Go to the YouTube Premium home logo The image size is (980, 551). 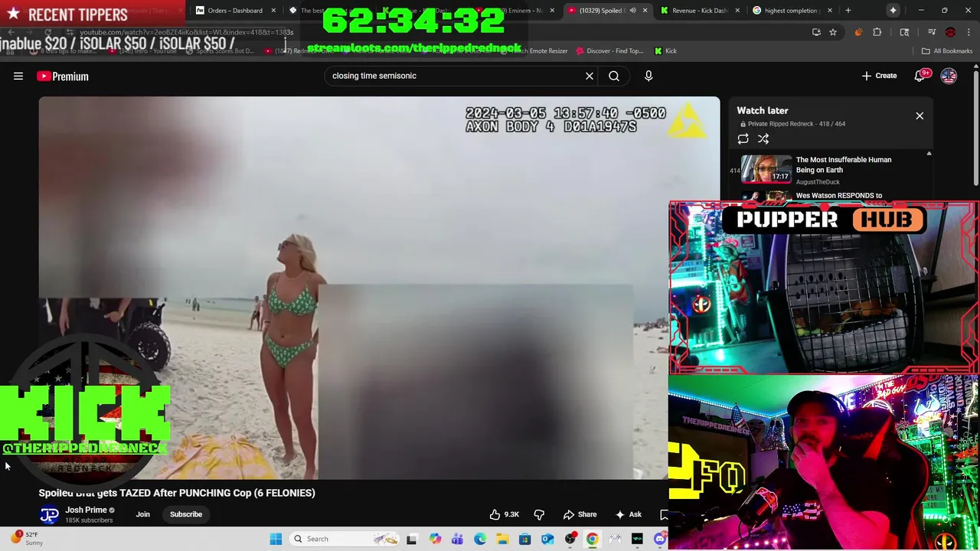click(x=63, y=76)
